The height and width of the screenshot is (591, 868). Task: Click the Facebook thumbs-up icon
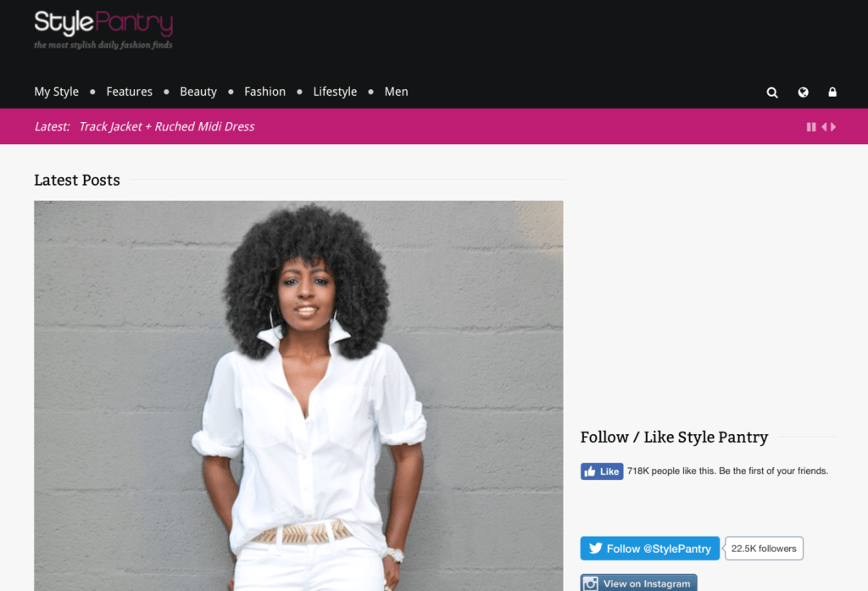click(590, 471)
